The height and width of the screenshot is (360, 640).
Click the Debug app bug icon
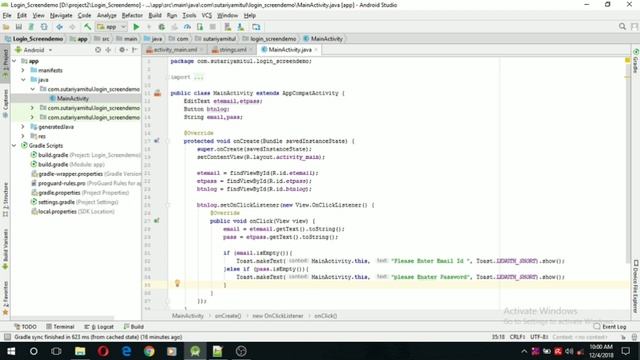[162, 27]
